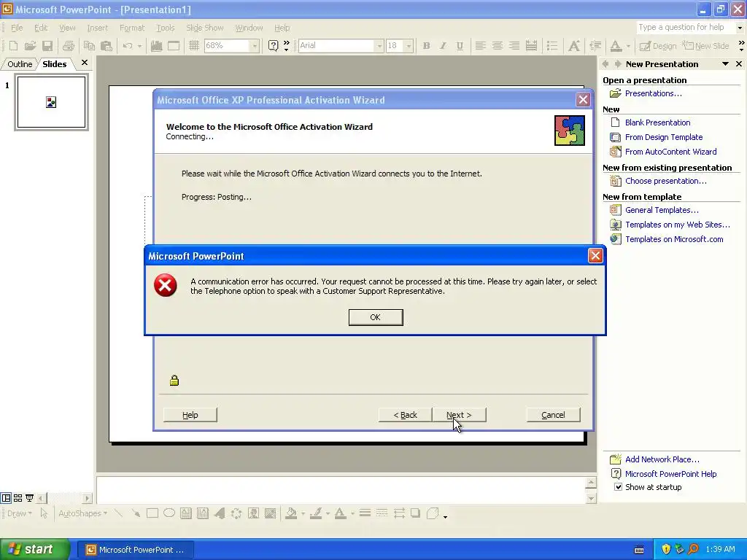This screenshot has height=560, width=747.
Task: Select the Text Box tool
Action: [x=186, y=513]
